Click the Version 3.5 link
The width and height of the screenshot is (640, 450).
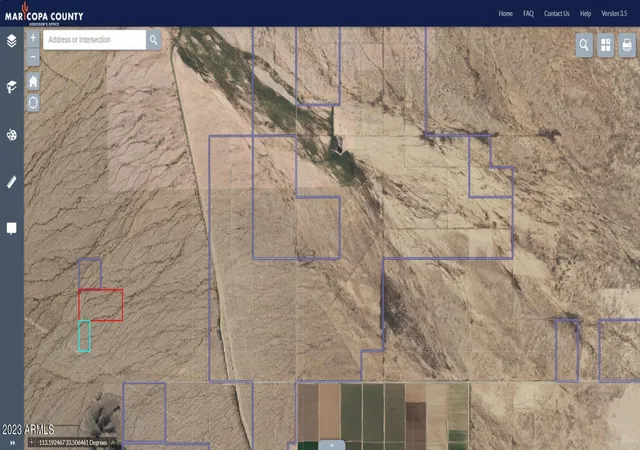614,13
